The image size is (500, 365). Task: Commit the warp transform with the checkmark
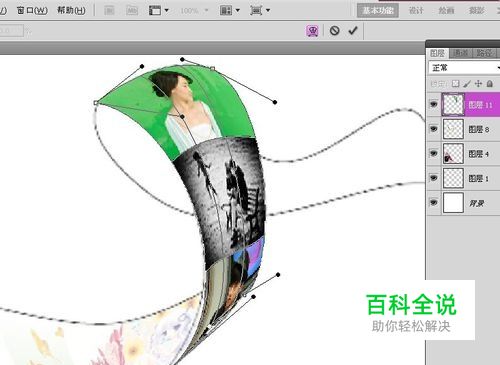point(353,31)
